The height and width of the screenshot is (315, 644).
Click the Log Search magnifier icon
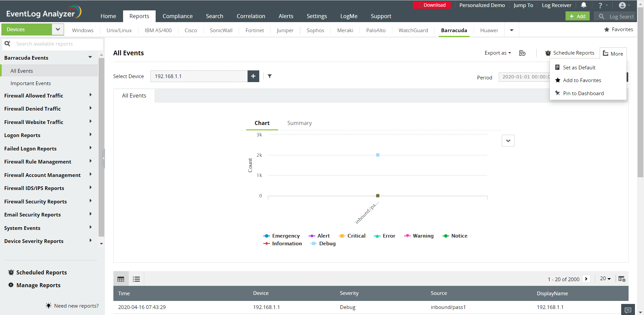(601, 16)
